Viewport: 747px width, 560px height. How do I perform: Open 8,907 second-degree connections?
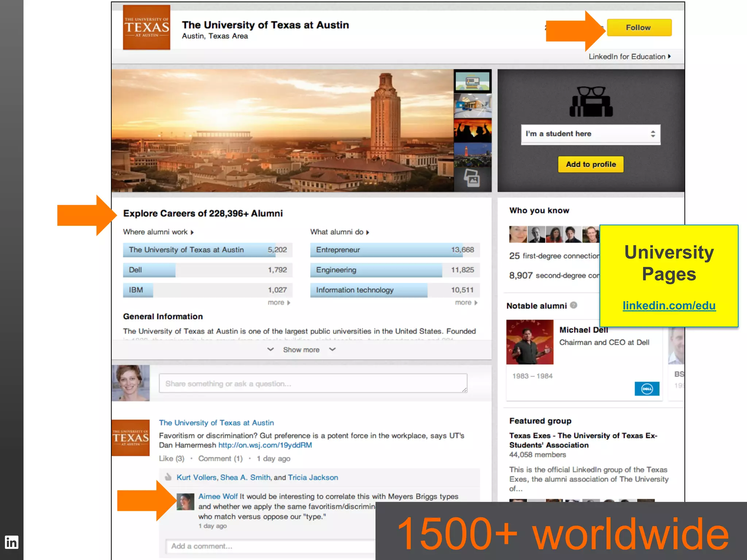554,276
